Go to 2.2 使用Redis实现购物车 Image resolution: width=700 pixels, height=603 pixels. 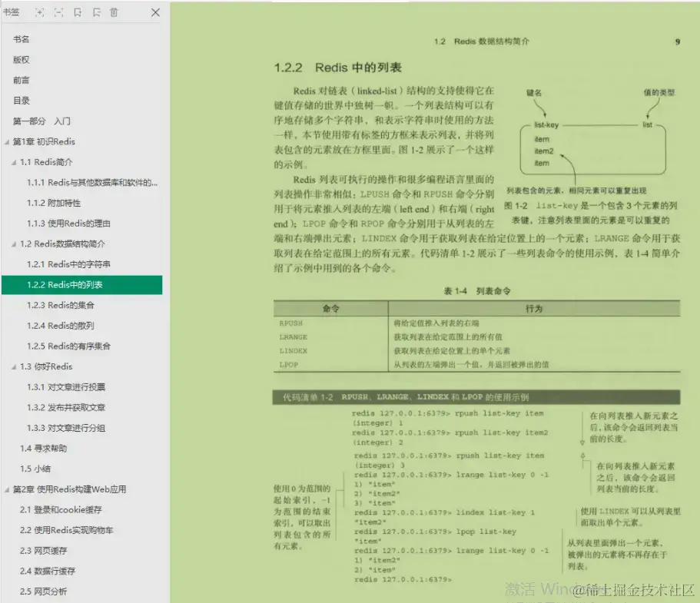click(x=66, y=531)
